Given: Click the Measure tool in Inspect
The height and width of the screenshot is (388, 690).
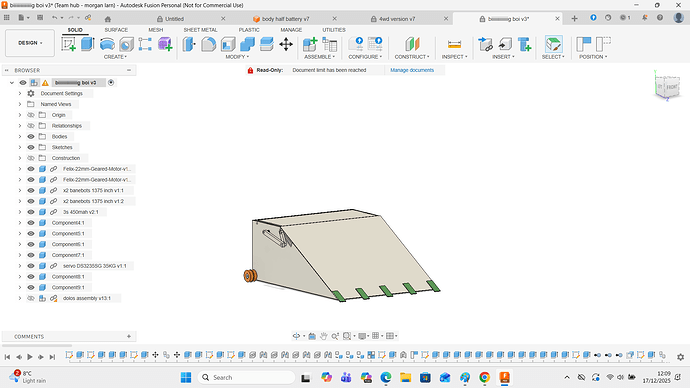Looking at the screenshot, I should tap(454, 44).
